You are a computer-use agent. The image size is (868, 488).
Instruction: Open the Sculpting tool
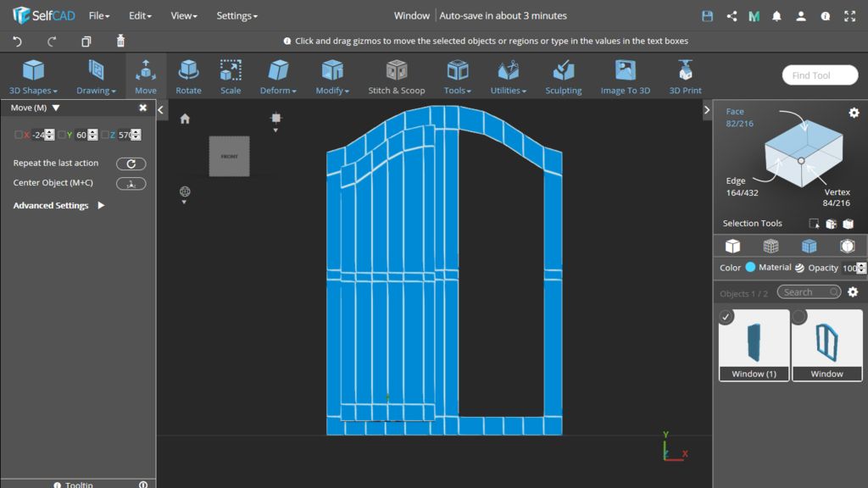coord(563,76)
